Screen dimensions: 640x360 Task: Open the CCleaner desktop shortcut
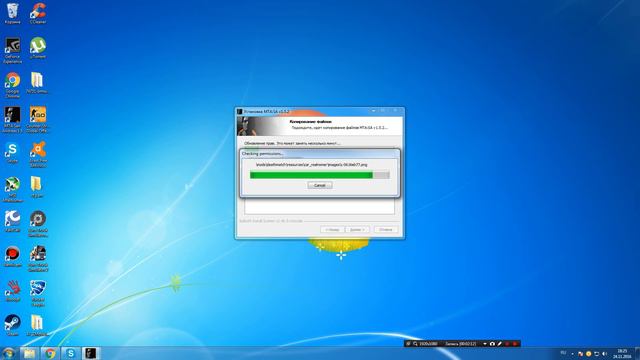38,13
